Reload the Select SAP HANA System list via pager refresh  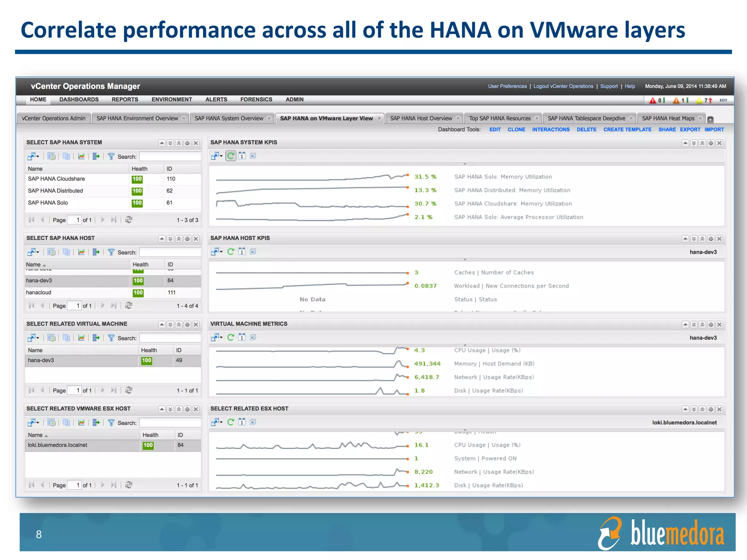click(128, 220)
